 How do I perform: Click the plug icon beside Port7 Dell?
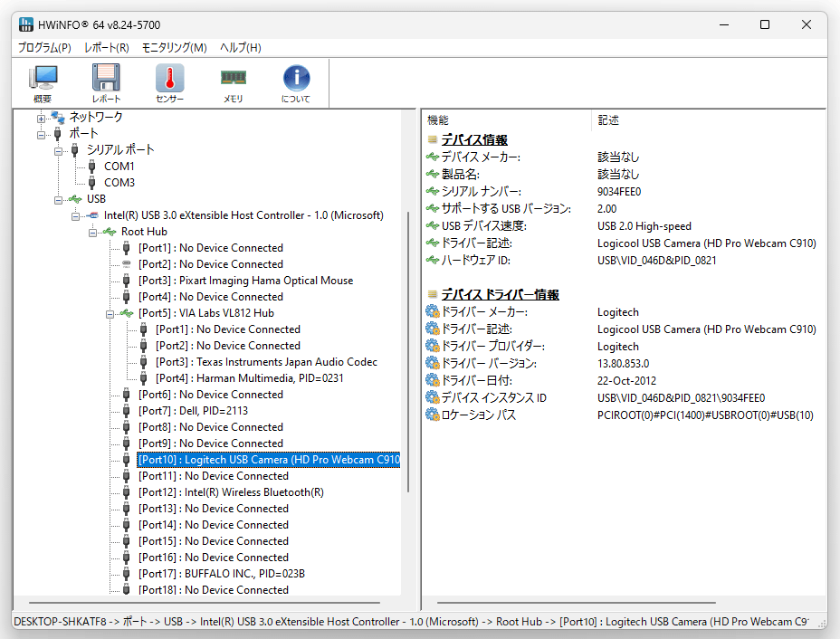pyautogui.click(x=127, y=411)
